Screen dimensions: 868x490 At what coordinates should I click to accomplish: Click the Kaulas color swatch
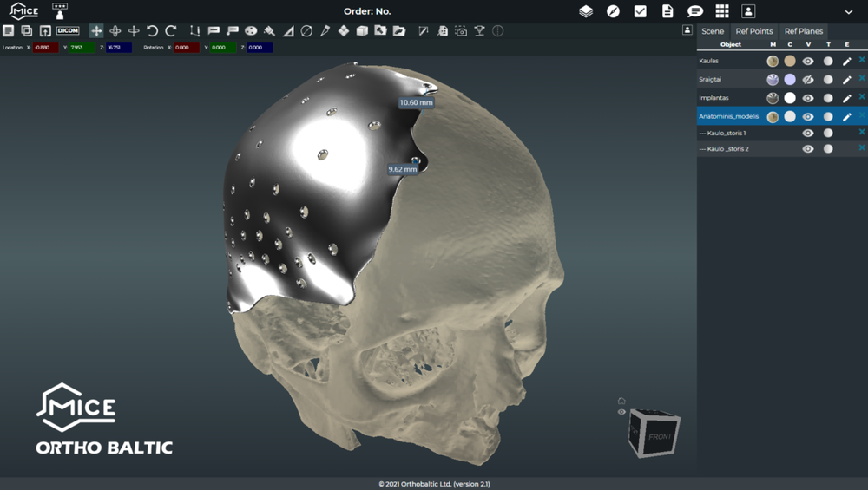[x=790, y=62]
